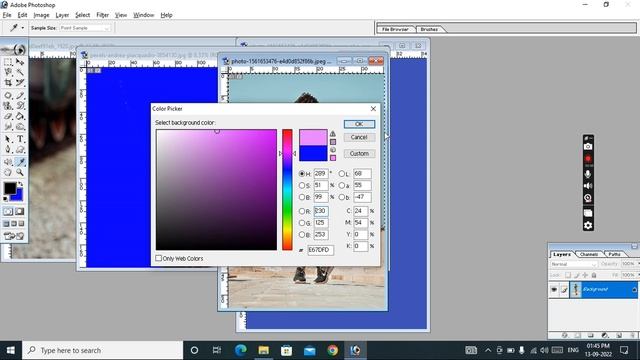Open the Filter menu
This screenshot has height=360, width=640.
(x=102, y=15)
